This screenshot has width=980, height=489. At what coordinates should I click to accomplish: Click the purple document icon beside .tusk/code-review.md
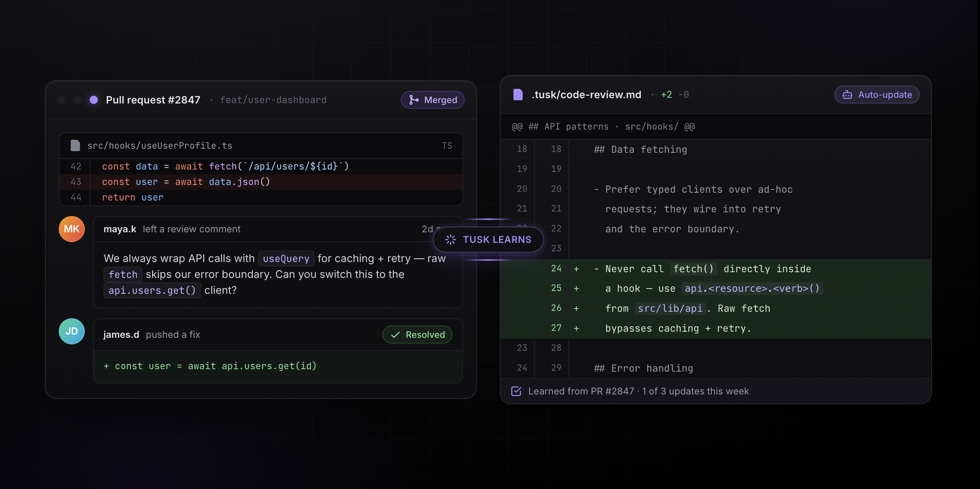[x=518, y=95]
